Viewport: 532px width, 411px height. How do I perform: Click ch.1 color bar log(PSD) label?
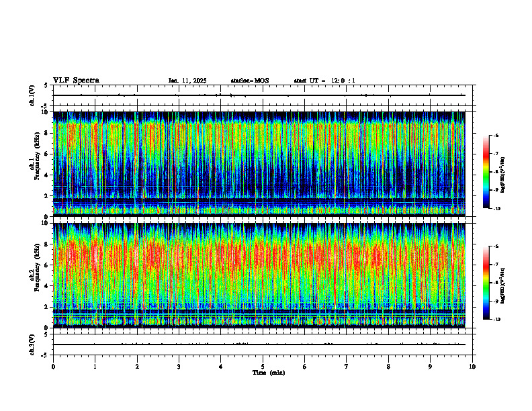tap(503, 175)
